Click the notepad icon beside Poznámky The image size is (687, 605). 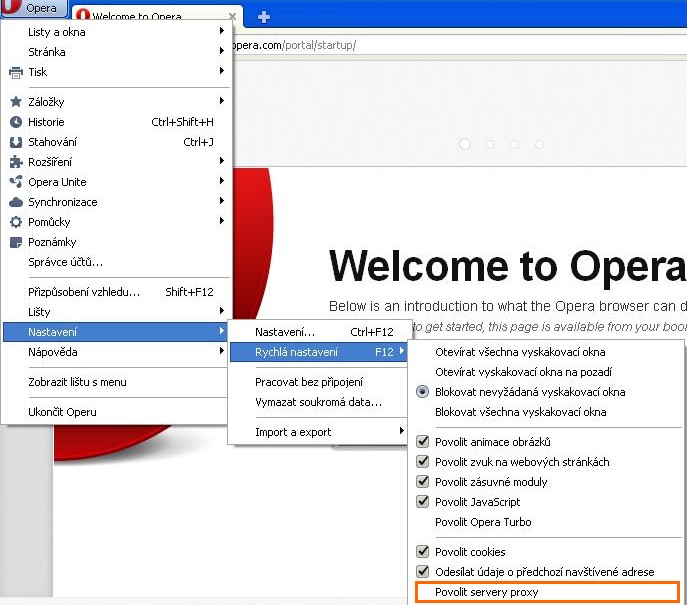[x=15, y=242]
